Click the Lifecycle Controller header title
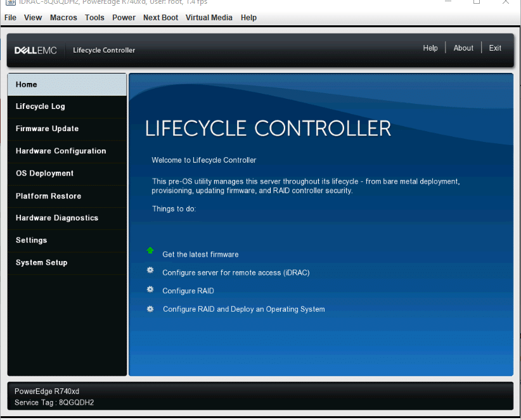The height and width of the screenshot is (420, 521). tap(104, 51)
